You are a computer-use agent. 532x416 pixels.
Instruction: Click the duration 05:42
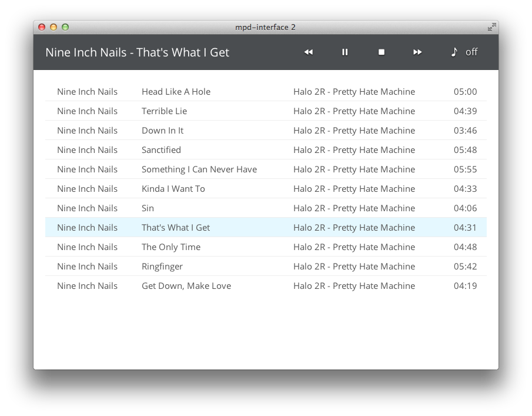(x=465, y=266)
